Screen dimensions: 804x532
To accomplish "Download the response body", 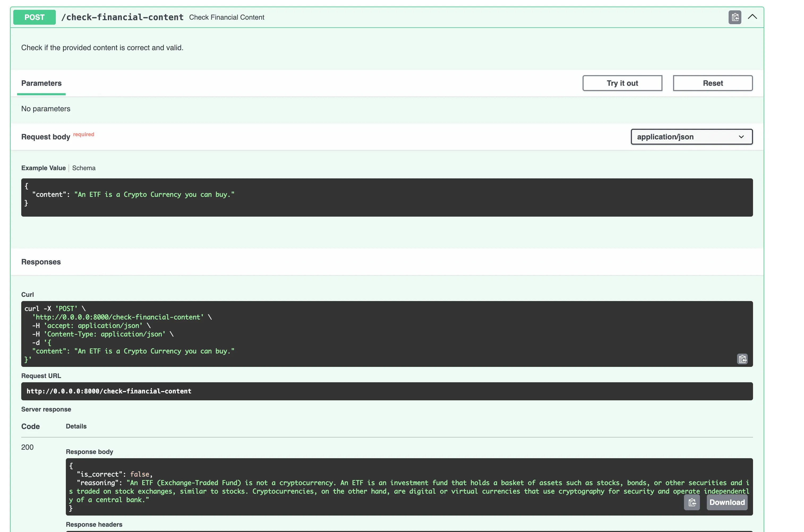I will [727, 503].
